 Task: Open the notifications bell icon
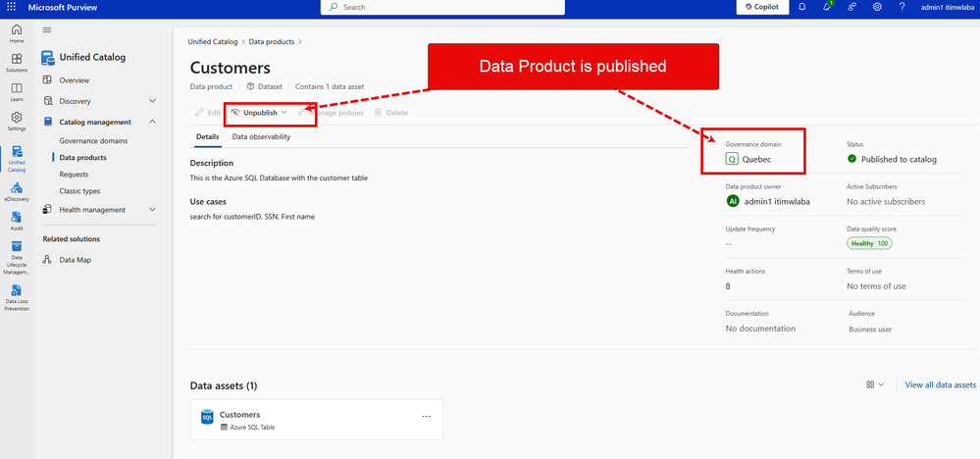[801, 7]
